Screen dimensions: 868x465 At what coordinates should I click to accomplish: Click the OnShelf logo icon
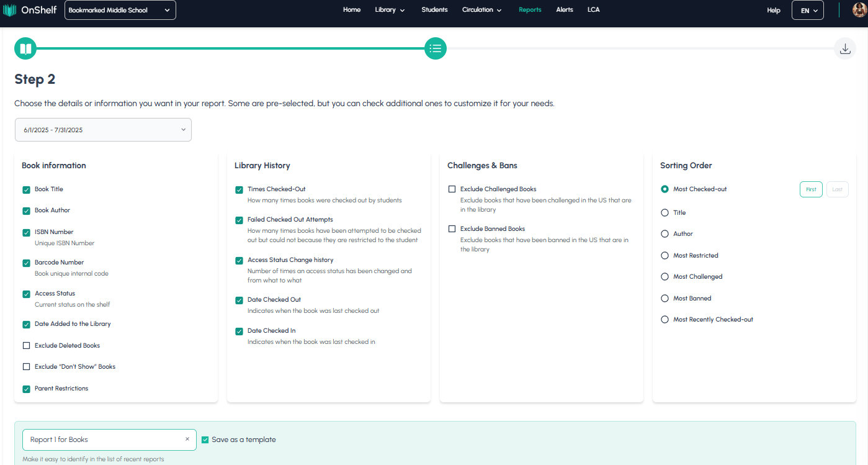pyautogui.click(x=10, y=11)
